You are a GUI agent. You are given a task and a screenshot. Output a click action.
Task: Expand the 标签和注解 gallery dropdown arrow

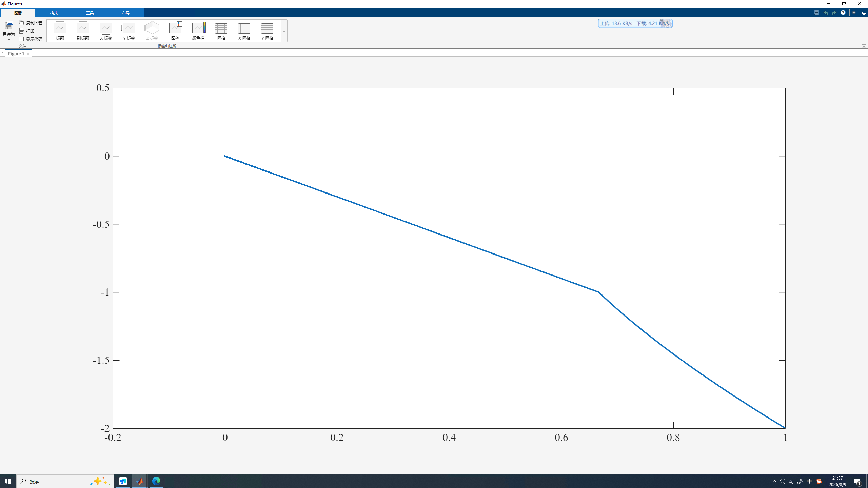click(284, 31)
